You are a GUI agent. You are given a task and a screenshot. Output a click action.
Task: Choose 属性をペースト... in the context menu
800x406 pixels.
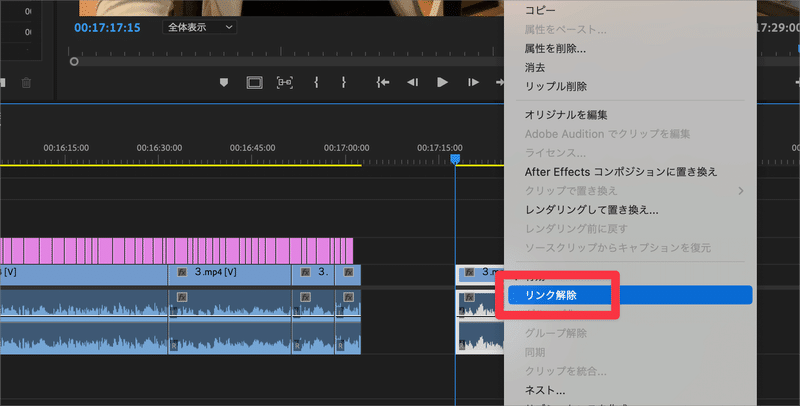[x=565, y=30]
